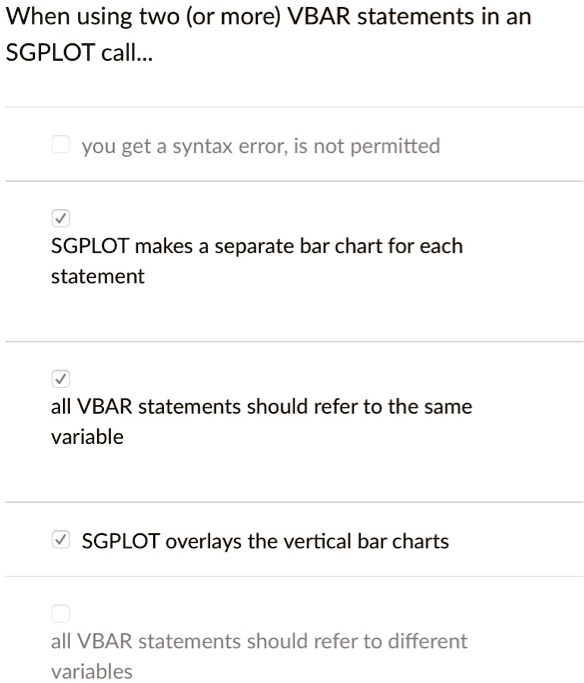Click the word "statement" under the separate bar chart option
584x683 pixels.
pos(98,276)
